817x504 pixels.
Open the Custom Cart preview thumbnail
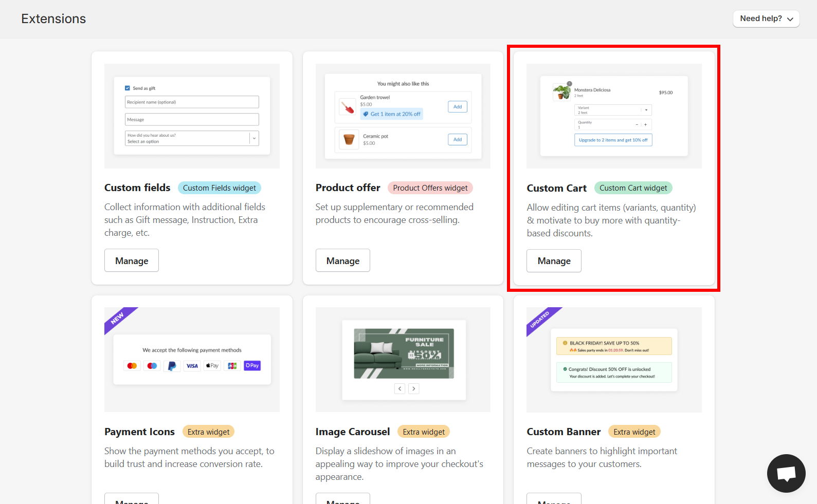click(x=614, y=116)
